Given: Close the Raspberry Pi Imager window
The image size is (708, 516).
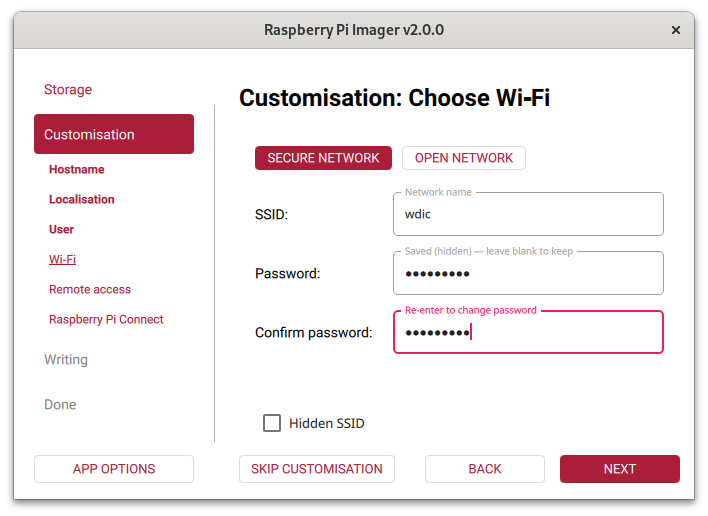Looking at the screenshot, I should pos(676,30).
